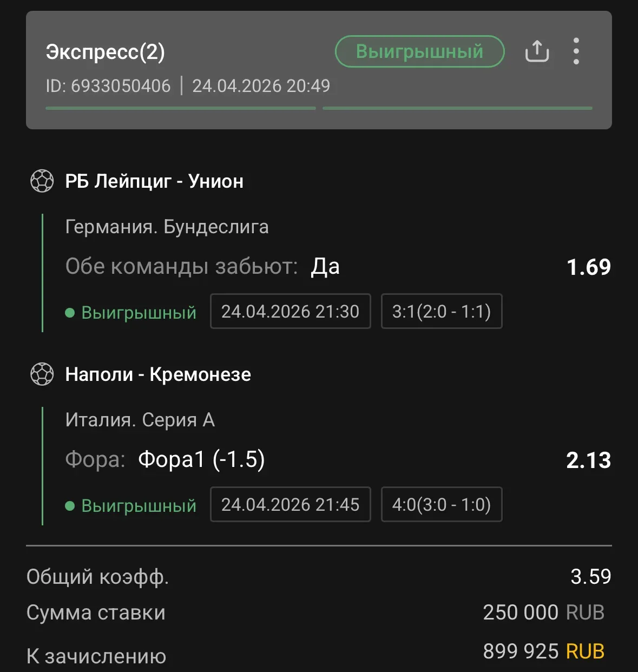Open the РБ Лейпциг - Унион match

(154, 181)
